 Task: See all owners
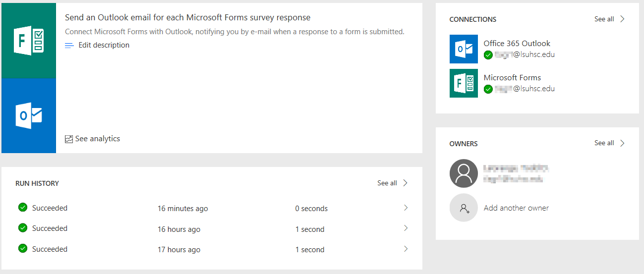pos(609,143)
